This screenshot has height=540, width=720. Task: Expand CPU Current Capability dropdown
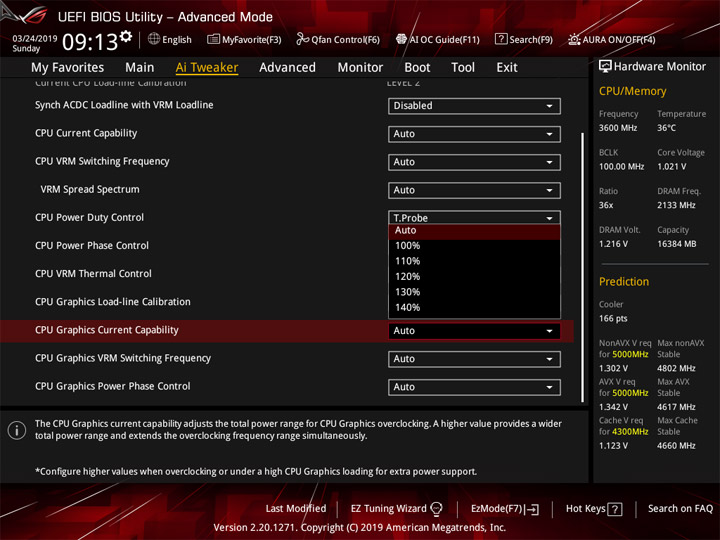click(474, 134)
